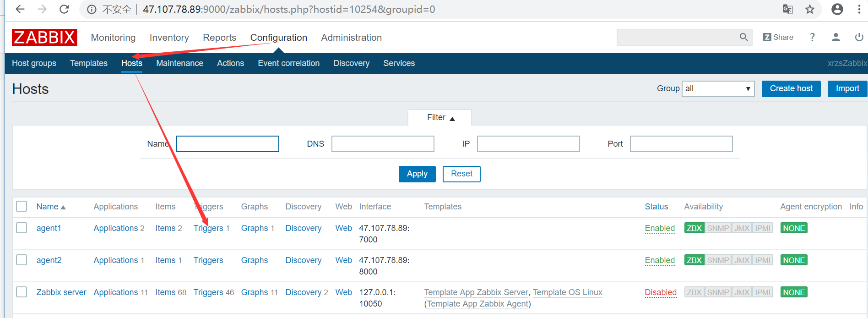Focus the IP filter field

click(x=528, y=144)
